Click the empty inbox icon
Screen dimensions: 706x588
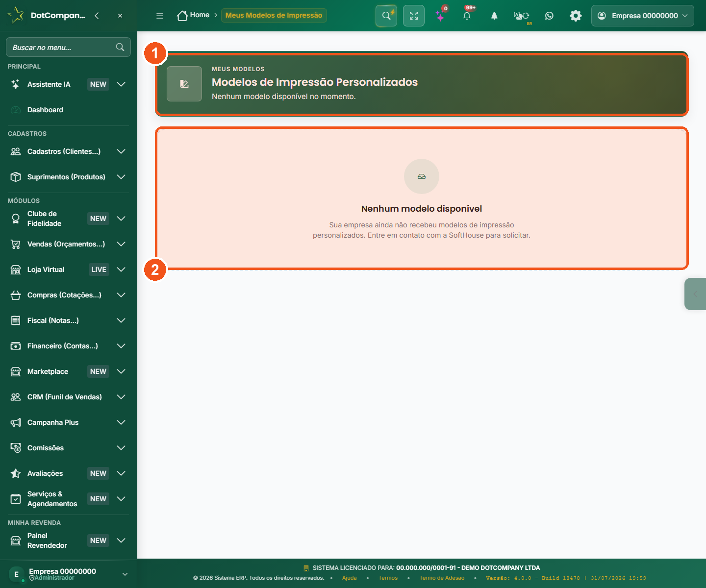coord(422,176)
